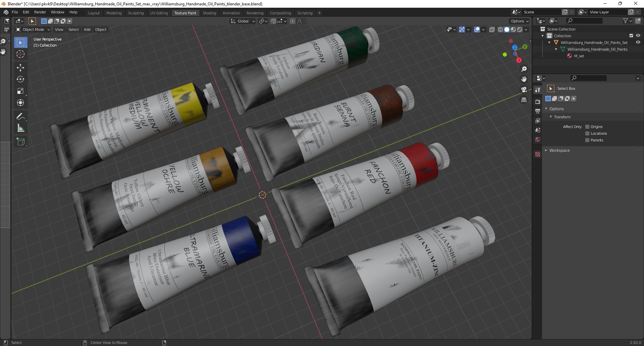The image size is (644, 346).
Task: Open the Scene properties tab
Action: pyautogui.click(x=538, y=130)
